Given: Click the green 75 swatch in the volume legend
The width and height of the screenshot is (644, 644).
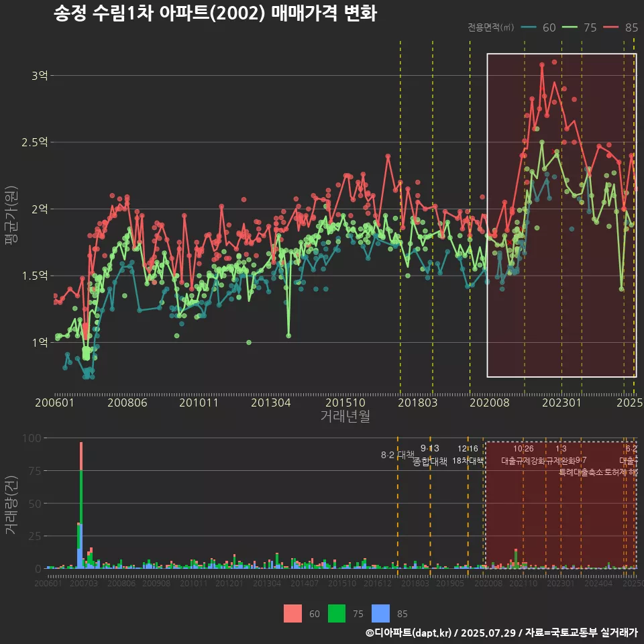Looking at the screenshot, I should [336, 614].
